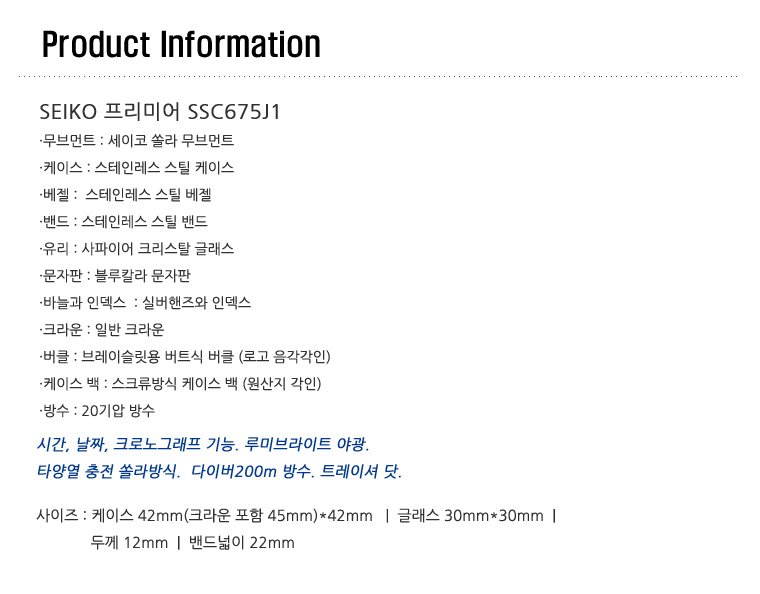The image size is (760, 594).
Task: Click the 버클 specification line
Action: click(185, 357)
